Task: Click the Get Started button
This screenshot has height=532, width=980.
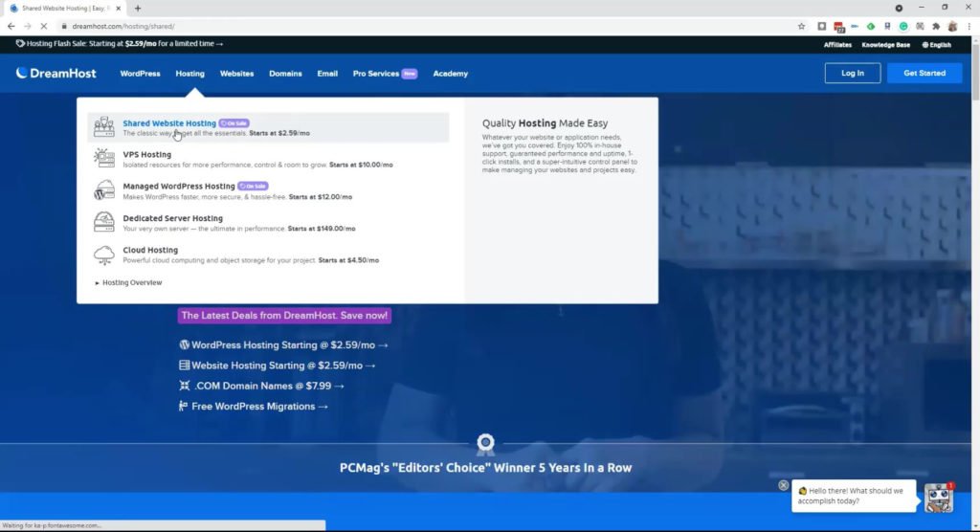Action: (924, 73)
